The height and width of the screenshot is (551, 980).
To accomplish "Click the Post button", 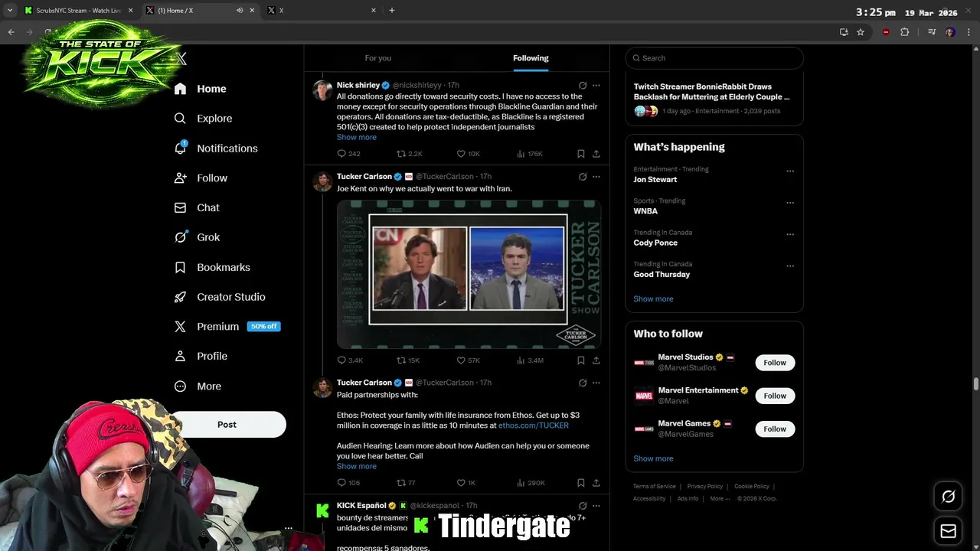I will tap(227, 425).
